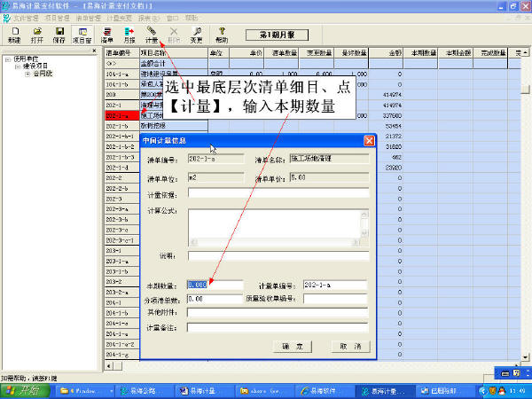The width and height of the screenshot is (532, 399).
Task: Open the 计量变更 menu
Action: tap(119, 18)
